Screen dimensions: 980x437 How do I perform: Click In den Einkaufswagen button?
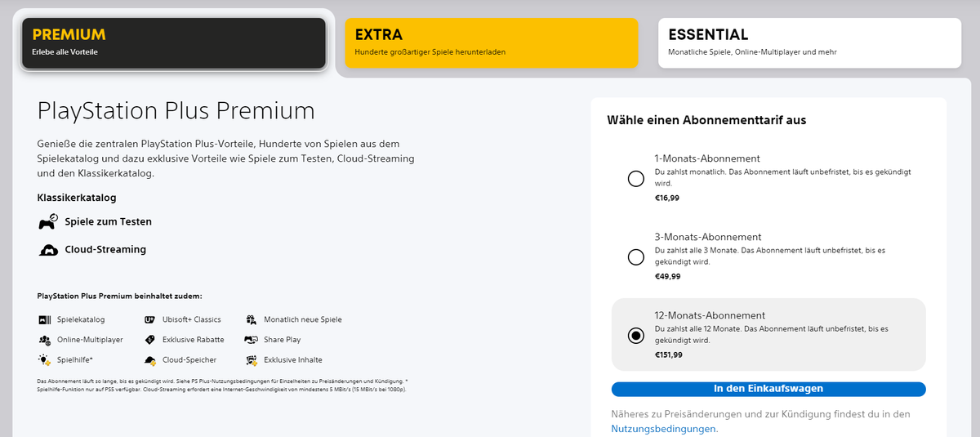click(768, 389)
